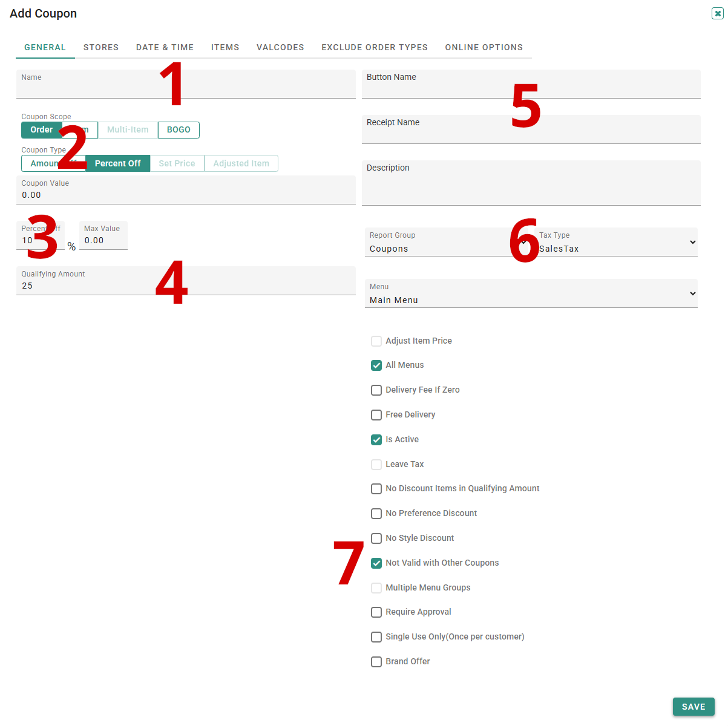
Task: Choose Adjusted Item coupon type
Action: 241,163
